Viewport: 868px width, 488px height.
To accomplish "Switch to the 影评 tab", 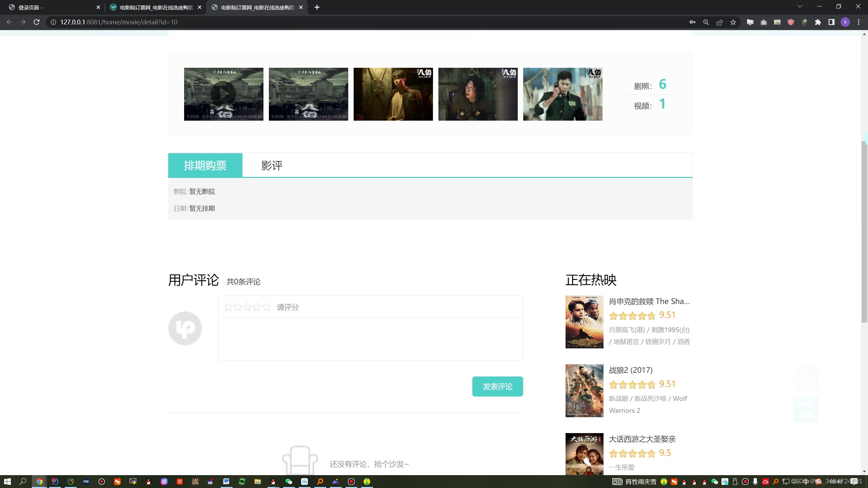I will [x=272, y=165].
